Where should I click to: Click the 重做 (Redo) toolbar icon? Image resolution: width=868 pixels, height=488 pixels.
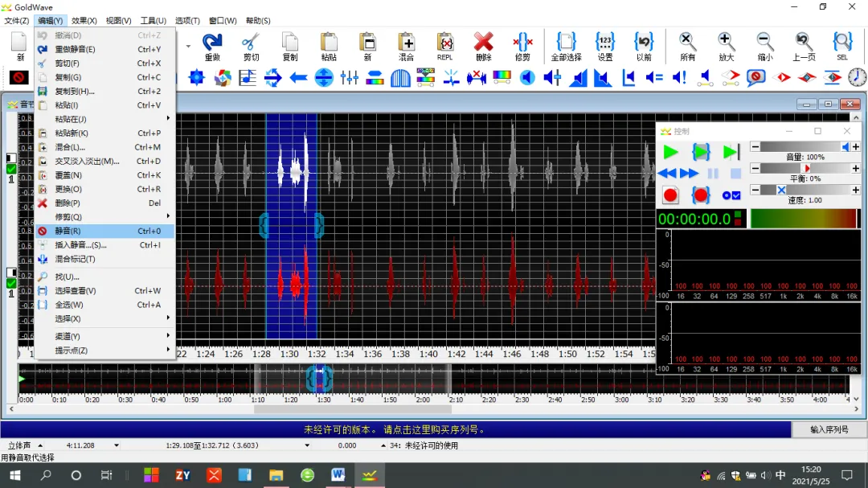212,43
